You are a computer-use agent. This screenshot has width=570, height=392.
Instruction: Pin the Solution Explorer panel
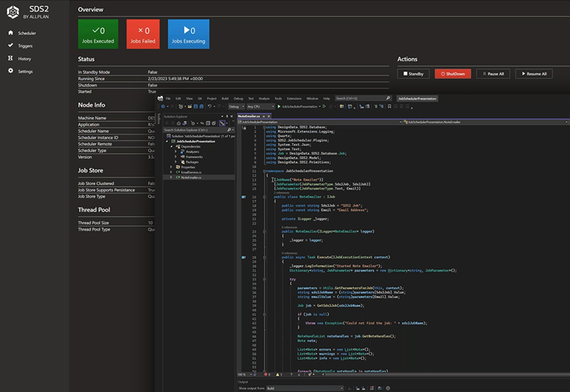click(x=227, y=116)
